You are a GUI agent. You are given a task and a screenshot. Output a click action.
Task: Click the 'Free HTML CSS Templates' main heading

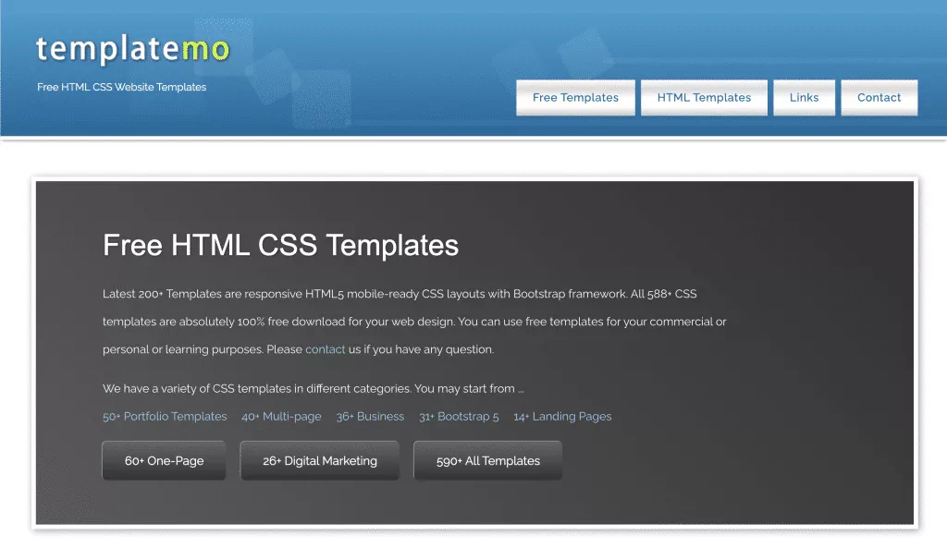[280, 245]
